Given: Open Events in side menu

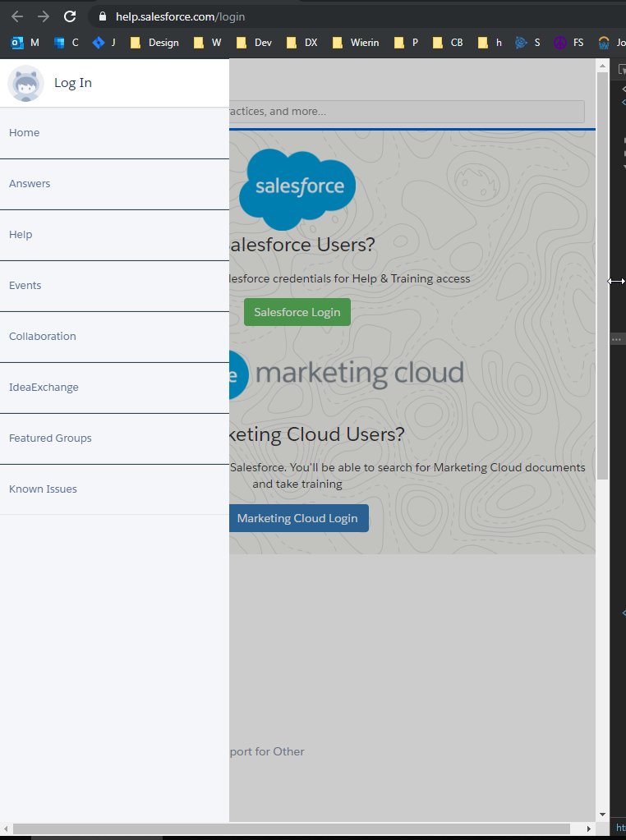Looking at the screenshot, I should pyautogui.click(x=114, y=286).
